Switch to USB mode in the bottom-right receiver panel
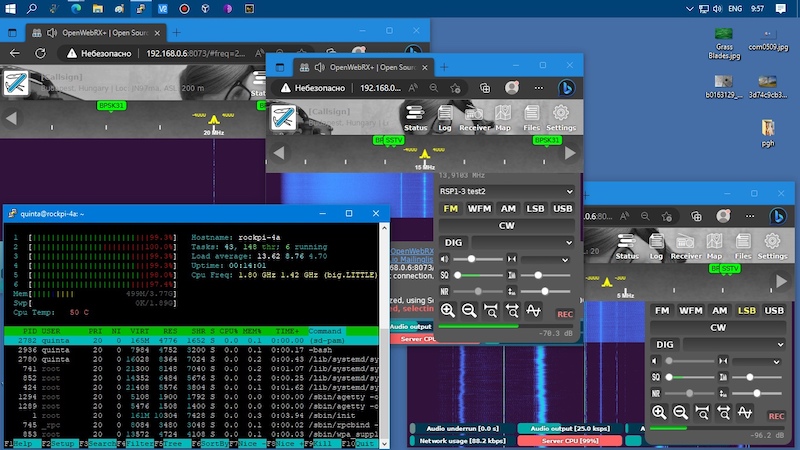The image size is (800, 450). tap(774, 311)
